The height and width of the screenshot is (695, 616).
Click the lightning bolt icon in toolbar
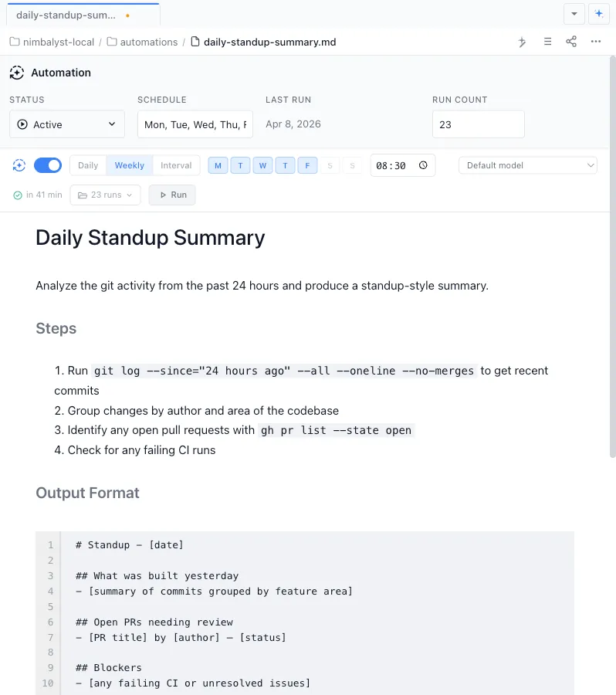(523, 42)
